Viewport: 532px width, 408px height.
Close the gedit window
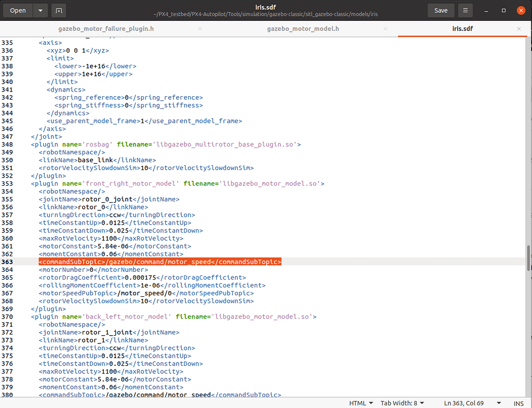519,10
